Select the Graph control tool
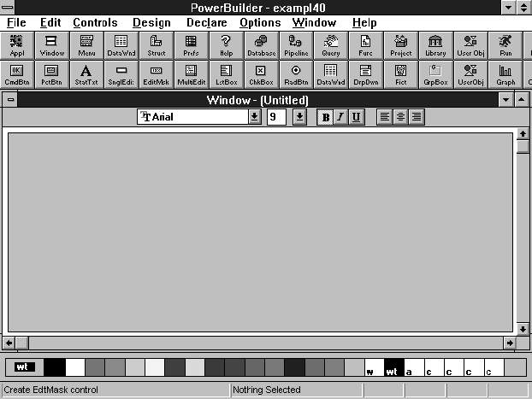 pos(505,74)
